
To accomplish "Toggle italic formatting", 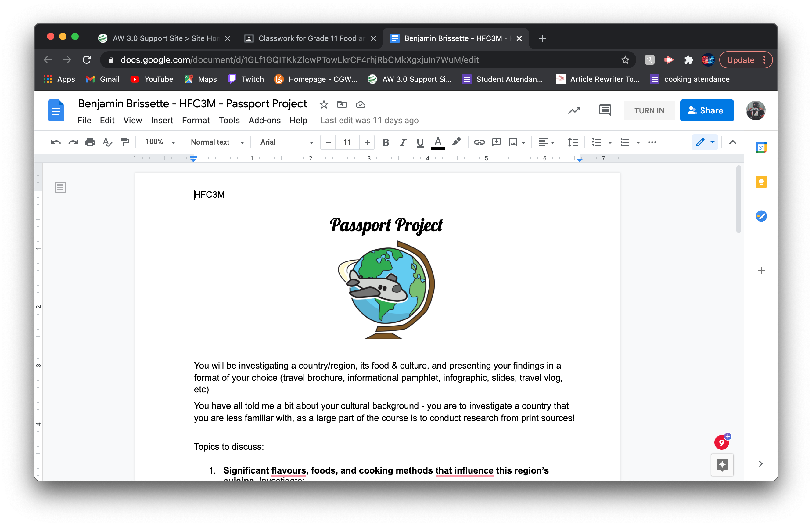I will pos(403,142).
